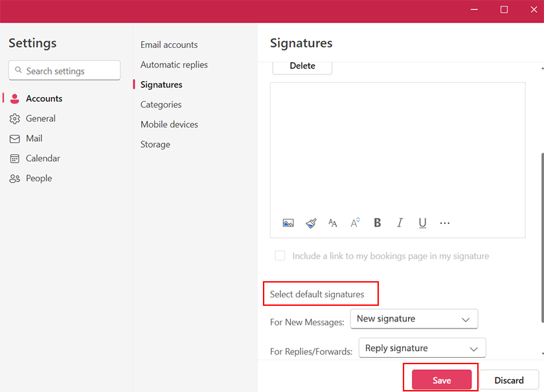Open more formatting options ellipsis
Screen dimensions: 544x392
445,223
